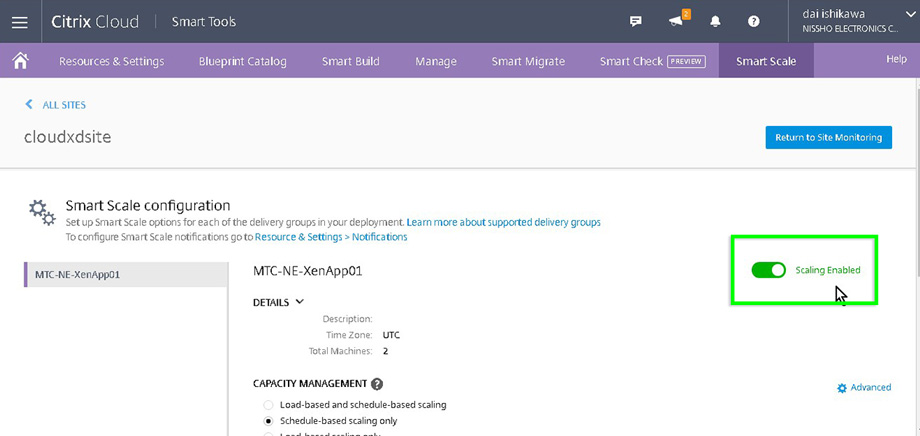This screenshot has width=920, height=436.
Task: Open Resource & Settings > Notifications link
Action: tap(331, 237)
